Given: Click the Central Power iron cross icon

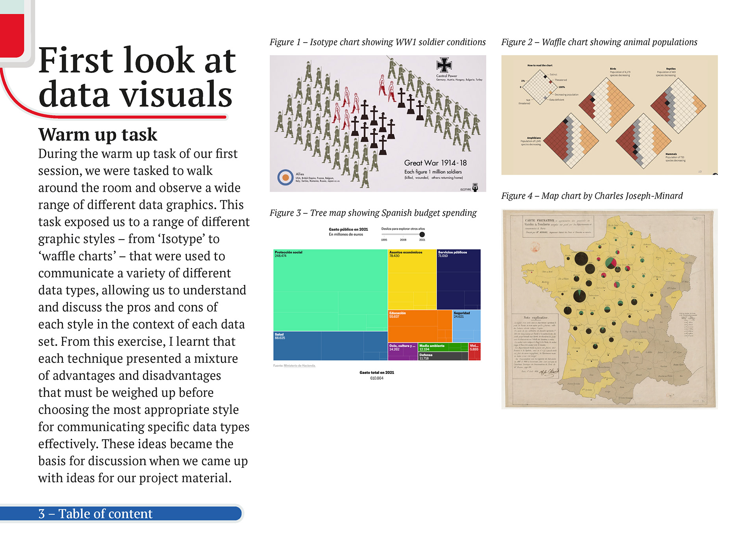Looking at the screenshot, I should pyautogui.click(x=444, y=65).
